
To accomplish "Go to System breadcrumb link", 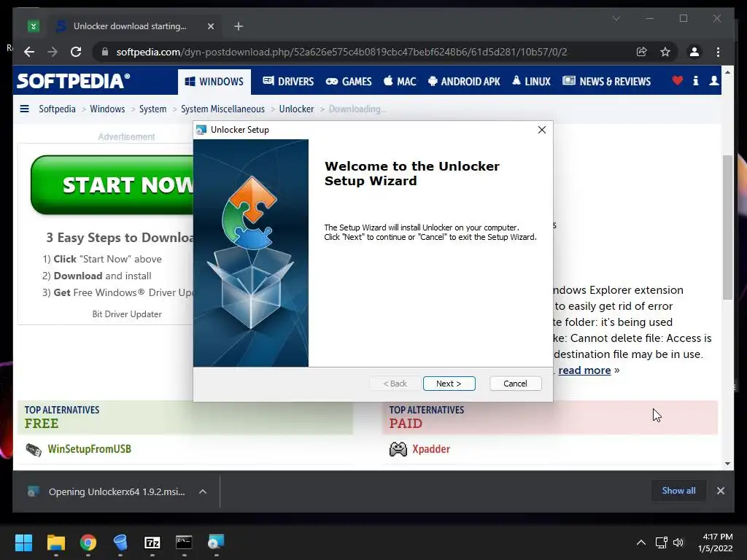I will 152,109.
